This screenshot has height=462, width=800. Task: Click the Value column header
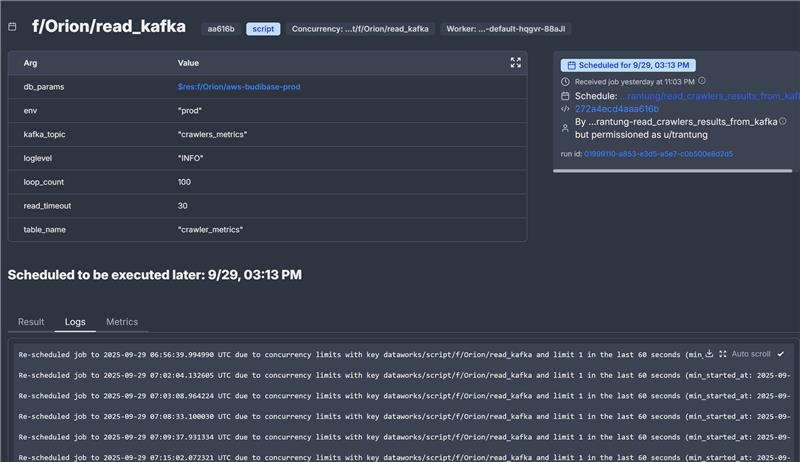click(x=188, y=63)
